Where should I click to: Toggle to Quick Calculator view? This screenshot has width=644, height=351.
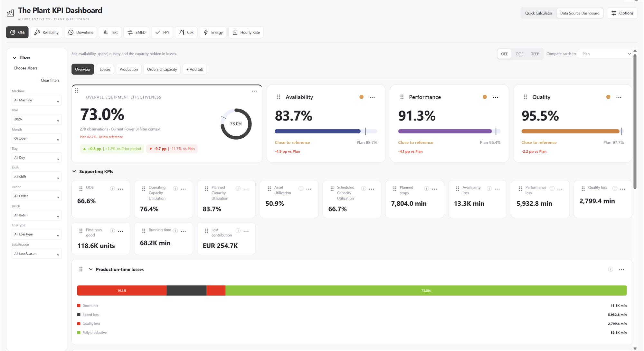(x=539, y=13)
